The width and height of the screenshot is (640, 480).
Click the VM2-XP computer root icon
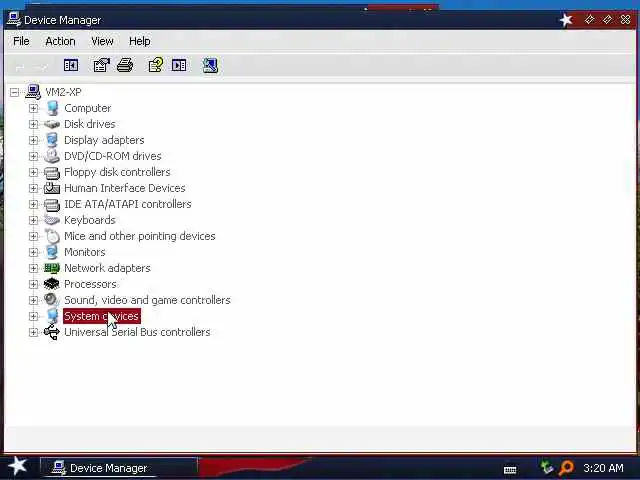tap(33, 92)
